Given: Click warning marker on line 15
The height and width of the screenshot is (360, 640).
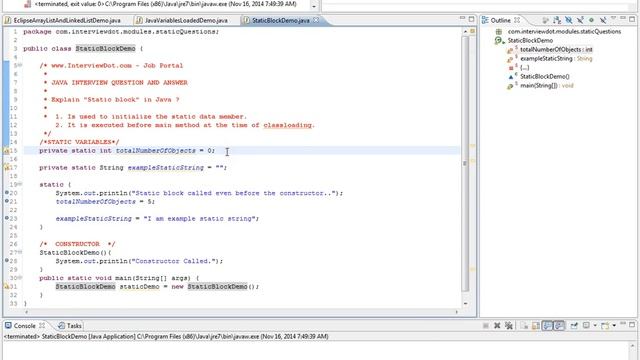Looking at the screenshot, I should [7, 151].
